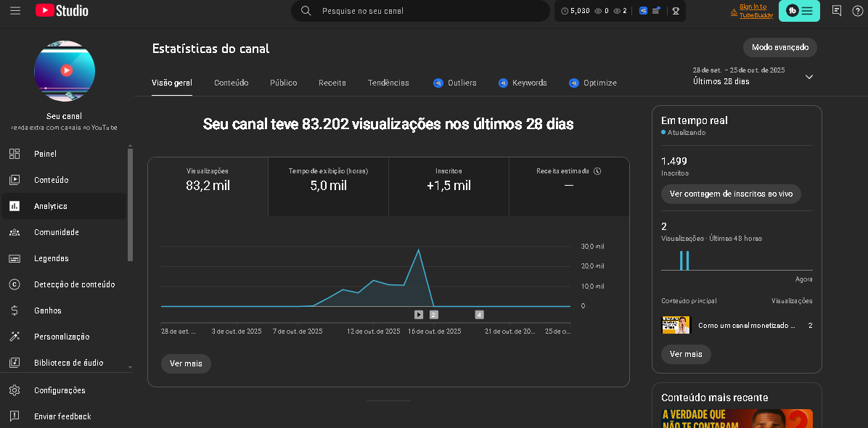Click the video play marker on the chart
This screenshot has width=868, height=428.
pos(419,315)
